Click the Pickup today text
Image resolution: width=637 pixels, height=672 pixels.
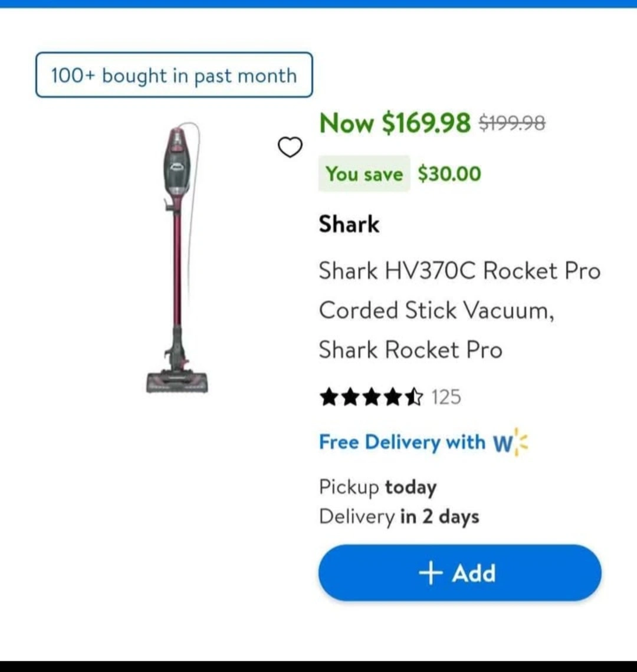377,487
